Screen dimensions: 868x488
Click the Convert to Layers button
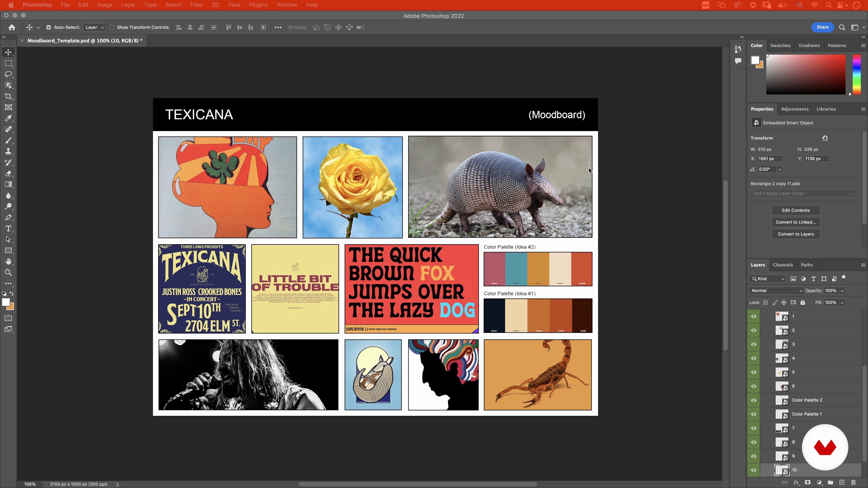click(796, 234)
